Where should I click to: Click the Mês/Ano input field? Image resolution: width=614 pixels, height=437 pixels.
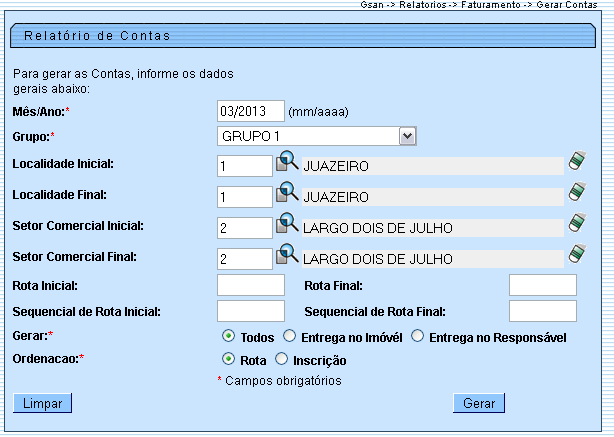click(x=250, y=110)
